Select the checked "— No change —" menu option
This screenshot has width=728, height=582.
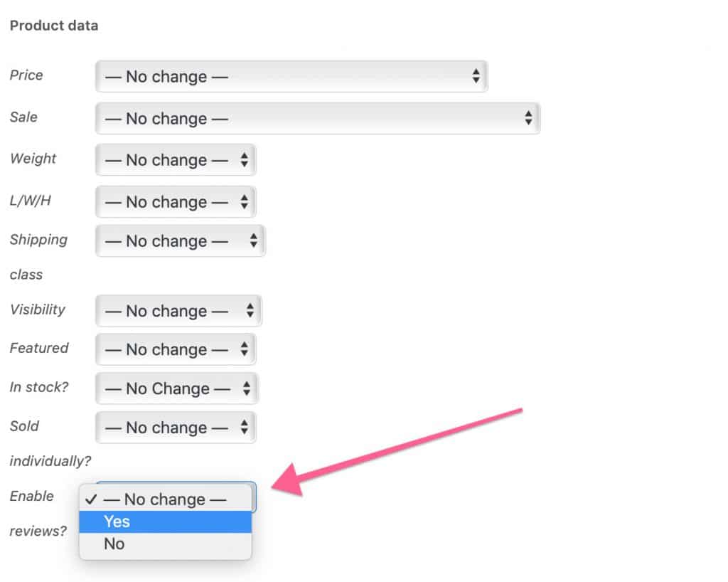click(x=166, y=499)
